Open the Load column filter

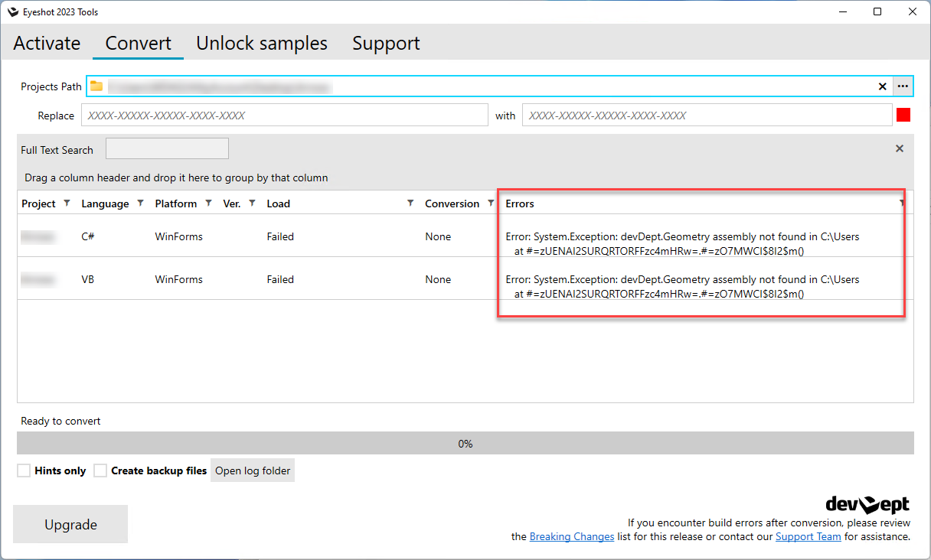click(410, 203)
